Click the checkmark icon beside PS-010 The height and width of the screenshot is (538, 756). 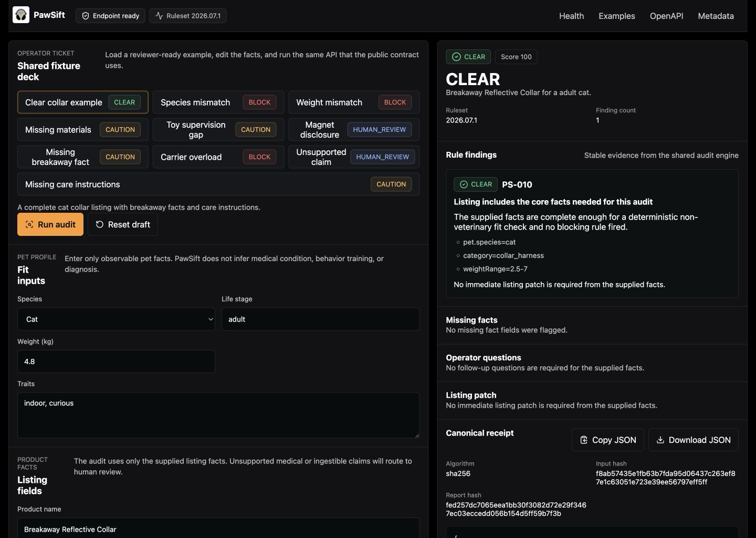coord(464,184)
